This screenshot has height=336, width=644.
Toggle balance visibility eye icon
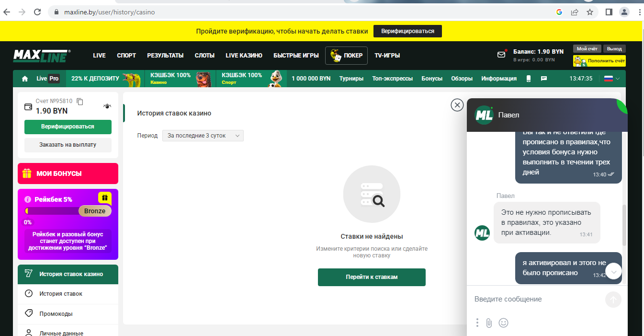[x=107, y=106]
